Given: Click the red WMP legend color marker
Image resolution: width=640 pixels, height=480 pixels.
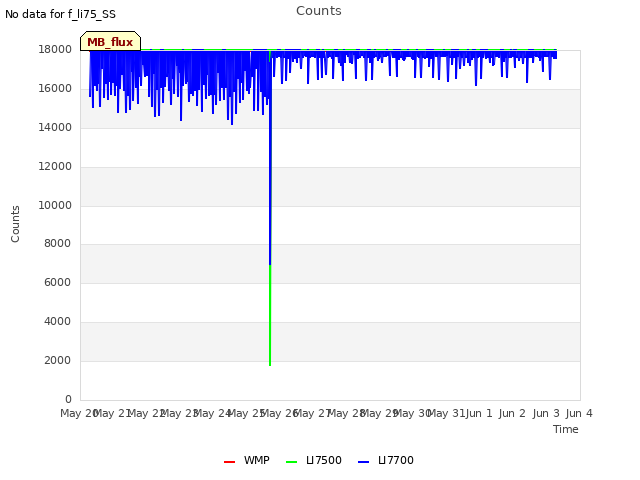Looking at the screenshot, I should pos(229,462).
